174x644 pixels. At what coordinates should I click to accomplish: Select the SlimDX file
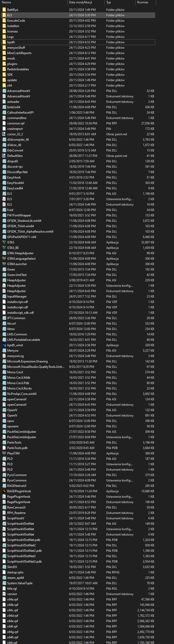click(x=78, y=567)
